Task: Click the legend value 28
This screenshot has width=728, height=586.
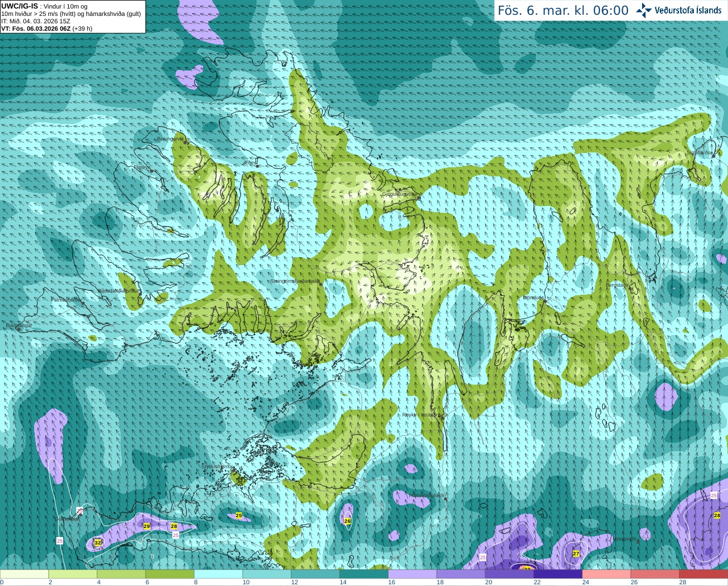Action: [x=682, y=582]
